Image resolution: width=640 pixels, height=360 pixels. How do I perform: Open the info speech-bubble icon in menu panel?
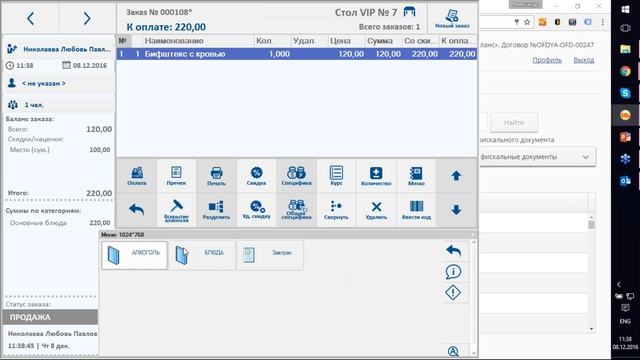coord(453,272)
